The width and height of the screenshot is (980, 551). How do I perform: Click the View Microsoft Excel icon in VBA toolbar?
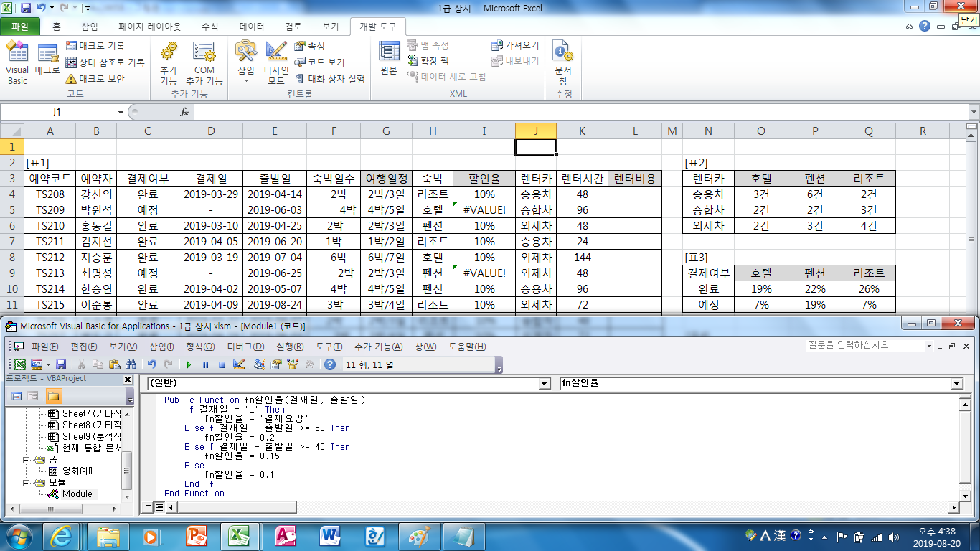coord(20,364)
